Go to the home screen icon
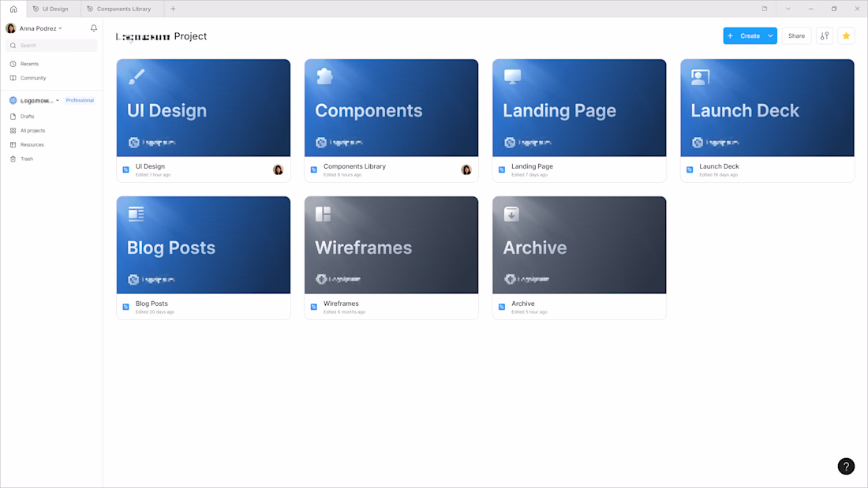This screenshot has height=488, width=868. click(13, 9)
